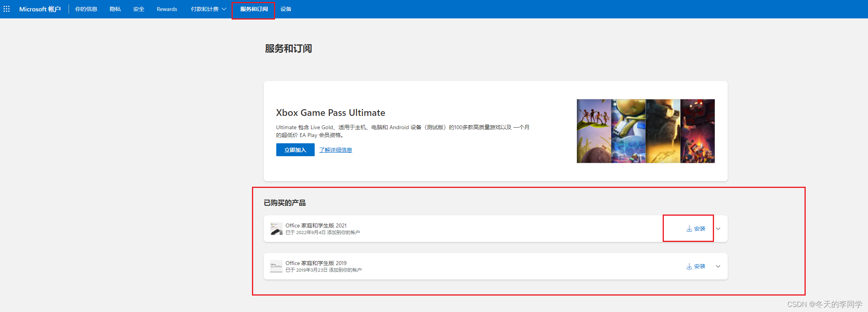Install Office 家庭和学生版 2019

point(696,266)
